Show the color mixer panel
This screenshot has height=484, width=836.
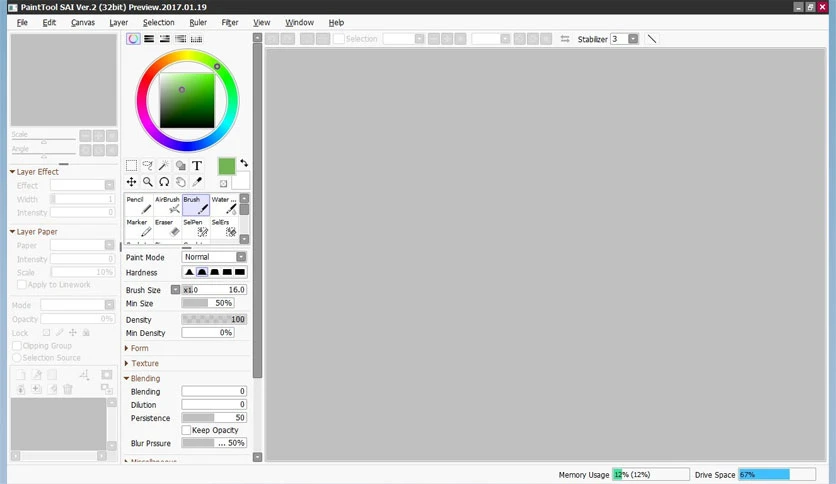click(181, 39)
